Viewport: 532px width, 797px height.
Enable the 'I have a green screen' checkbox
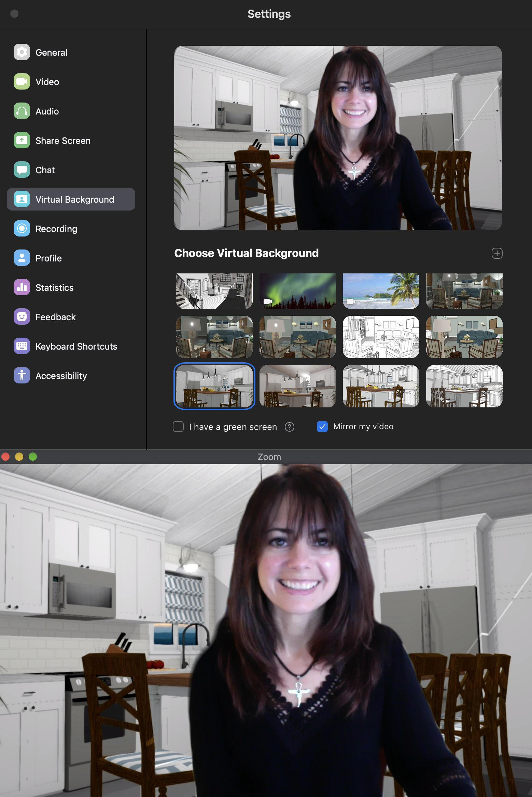tap(178, 427)
